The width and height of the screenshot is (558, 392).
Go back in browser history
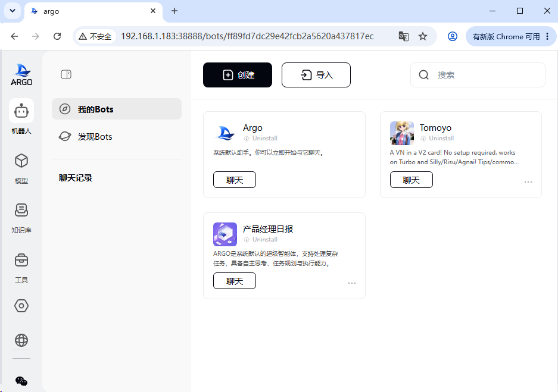click(x=14, y=36)
